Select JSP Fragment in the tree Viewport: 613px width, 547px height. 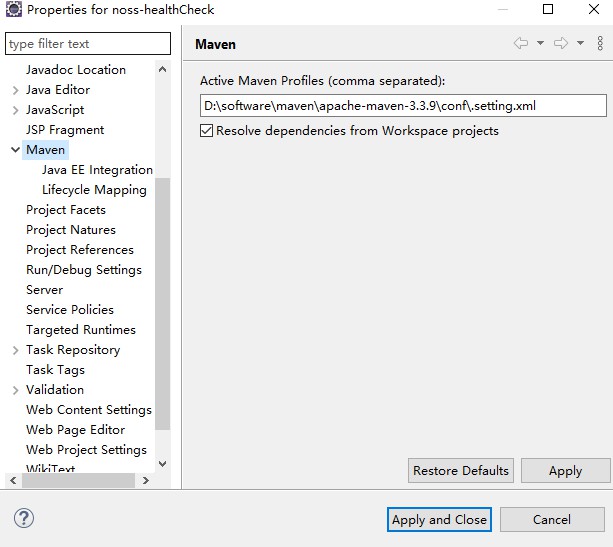pos(65,130)
